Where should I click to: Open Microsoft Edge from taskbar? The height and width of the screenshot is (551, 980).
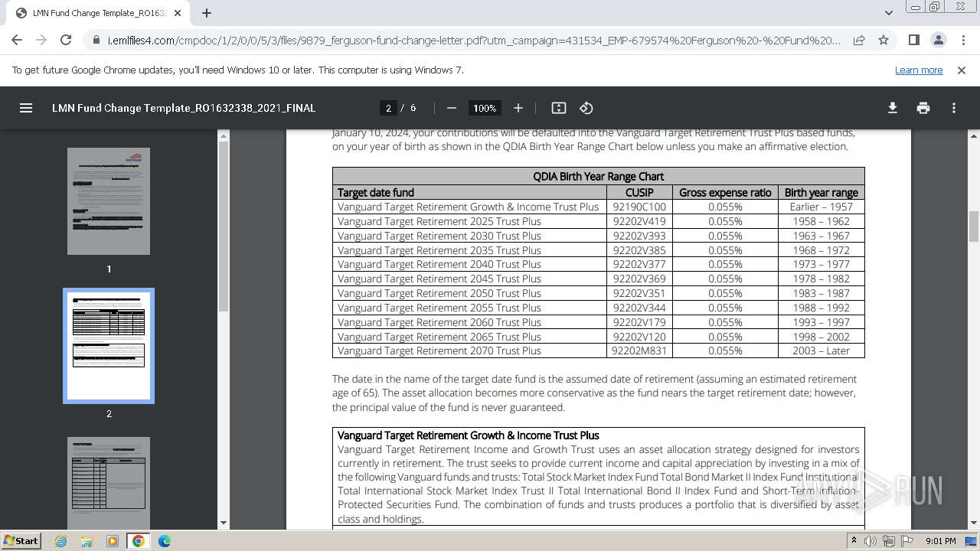(x=165, y=541)
